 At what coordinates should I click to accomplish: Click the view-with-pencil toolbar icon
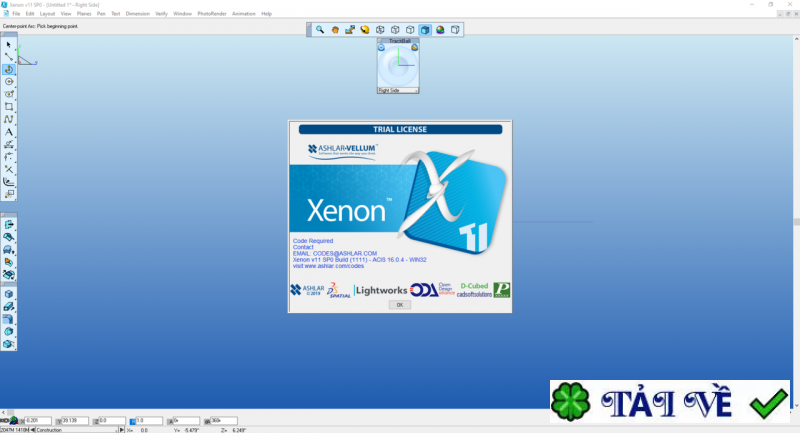tap(350, 30)
